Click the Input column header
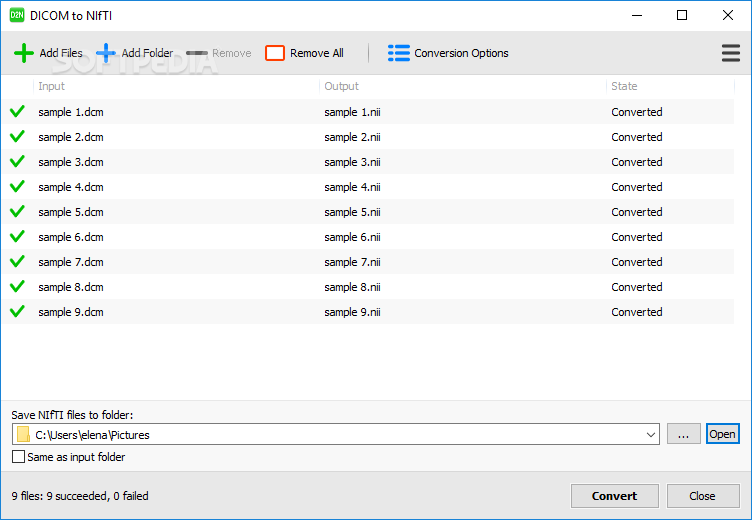 point(51,86)
